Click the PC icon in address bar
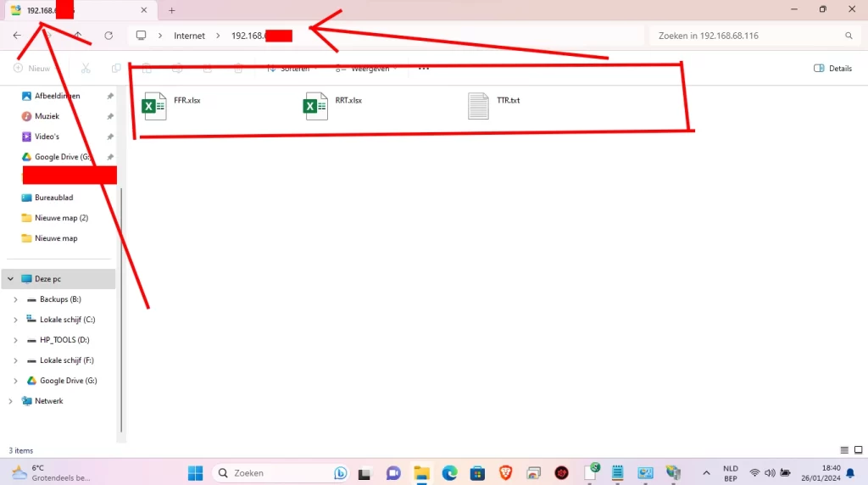 142,36
